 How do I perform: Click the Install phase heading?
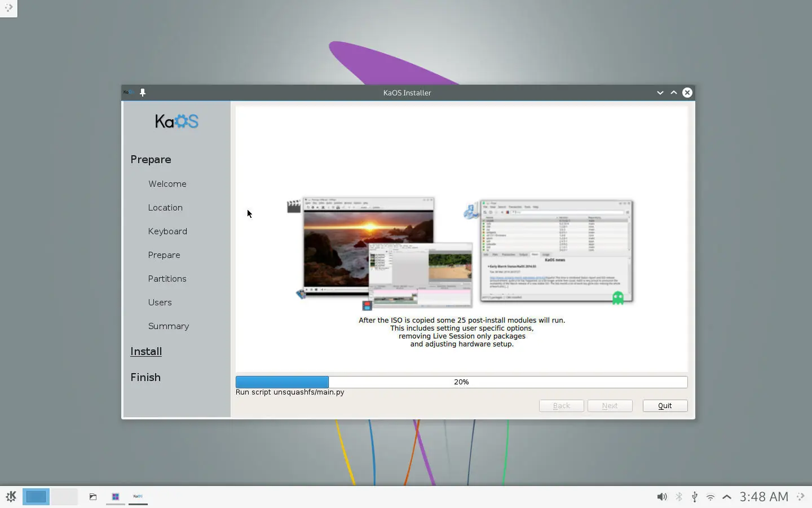click(x=146, y=351)
